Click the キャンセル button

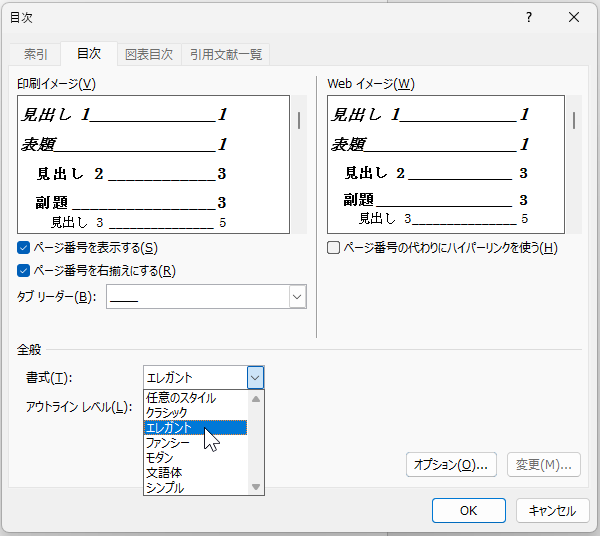pyautogui.click(x=553, y=510)
